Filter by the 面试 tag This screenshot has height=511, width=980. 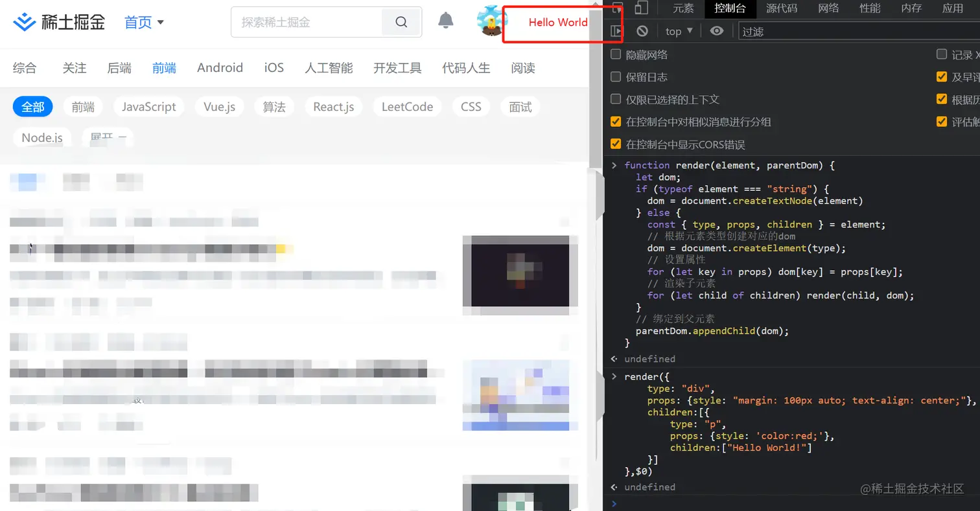pyautogui.click(x=520, y=107)
